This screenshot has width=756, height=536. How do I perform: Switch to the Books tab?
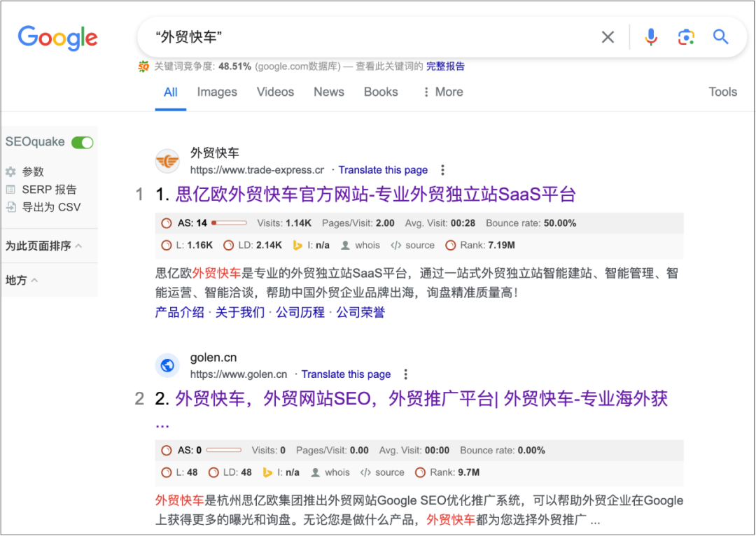point(381,92)
